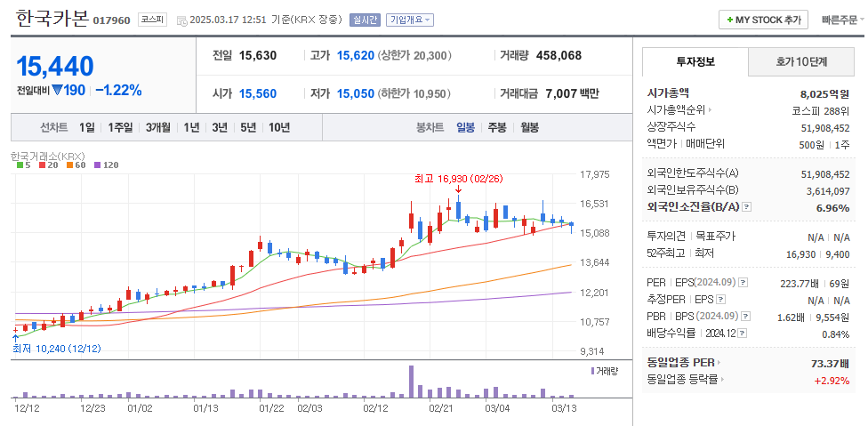
Task: Click the 시가 value 15,560
Action: 257,93
